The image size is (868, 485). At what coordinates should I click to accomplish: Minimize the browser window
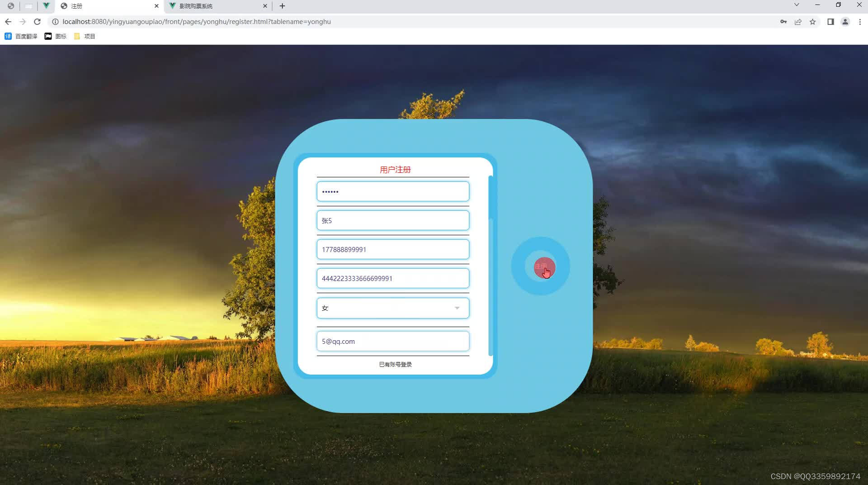point(817,5)
